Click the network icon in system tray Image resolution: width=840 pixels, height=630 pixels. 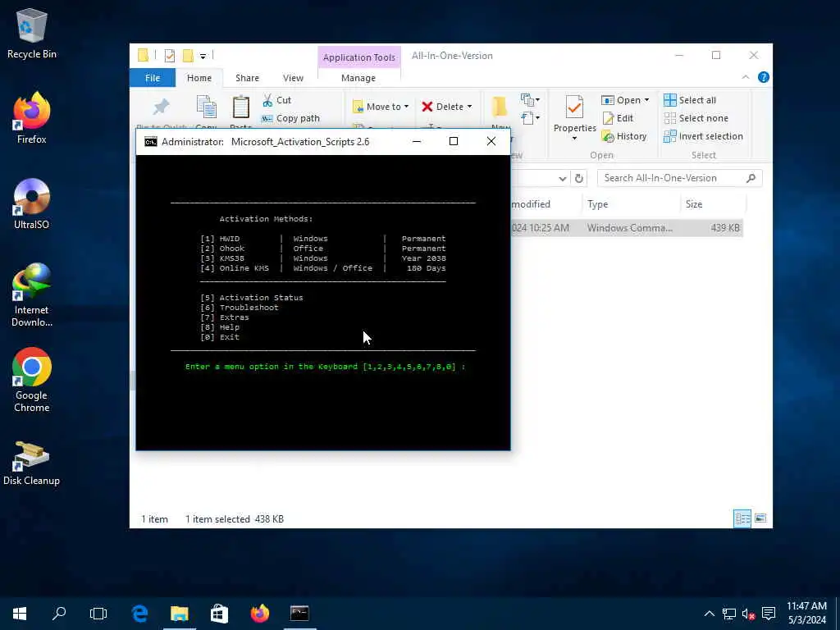pos(728,614)
